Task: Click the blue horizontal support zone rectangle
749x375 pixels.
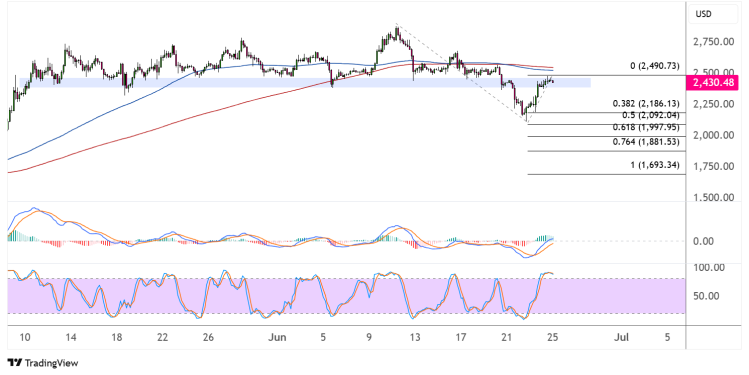Action: 305,83
